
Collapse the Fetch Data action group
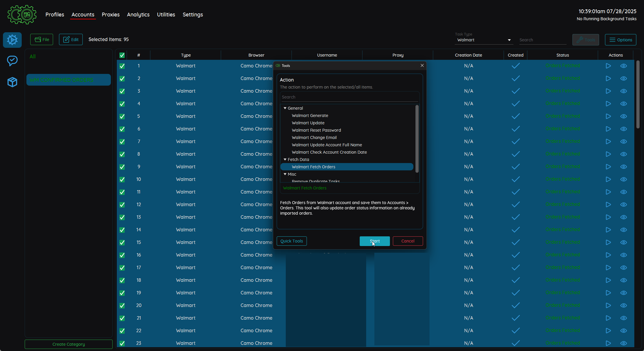tap(285, 160)
